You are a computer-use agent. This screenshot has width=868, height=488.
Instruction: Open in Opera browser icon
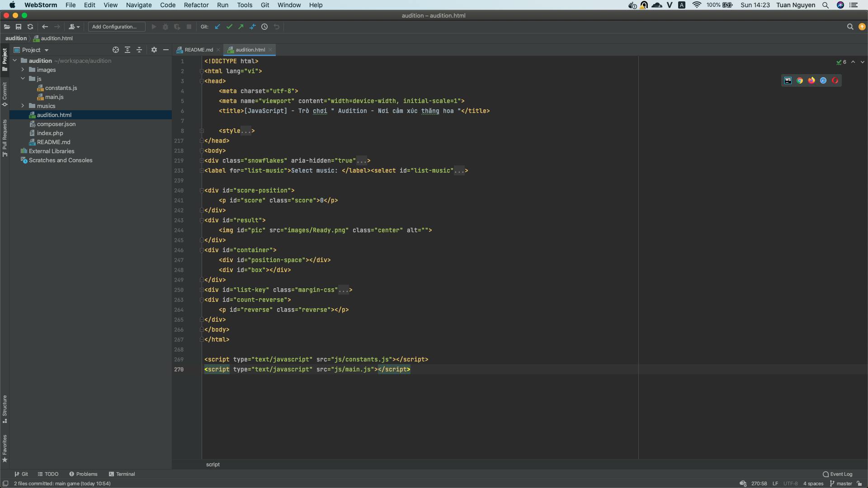835,80
